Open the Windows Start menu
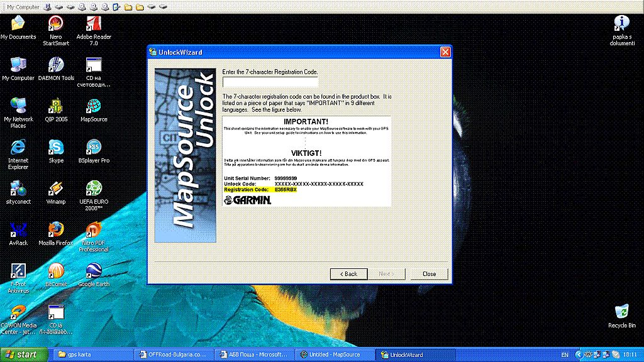Image resolution: width=644 pixels, height=362 pixels. coord(21,355)
